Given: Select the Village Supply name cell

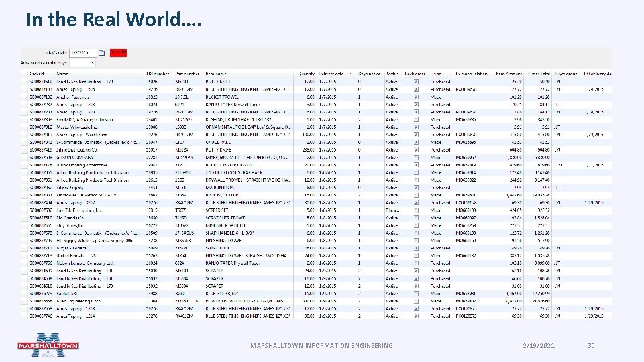Looking at the screenshot, I should 70,188.
